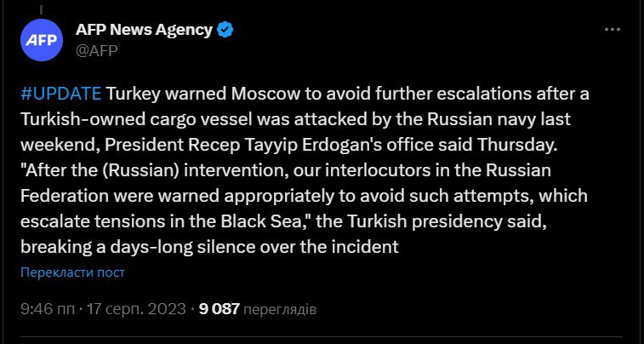Click the '17 серп. 2023' post date
Image resolution: width=644 pixels, height=344 pixels.
[x=134, y=308]
